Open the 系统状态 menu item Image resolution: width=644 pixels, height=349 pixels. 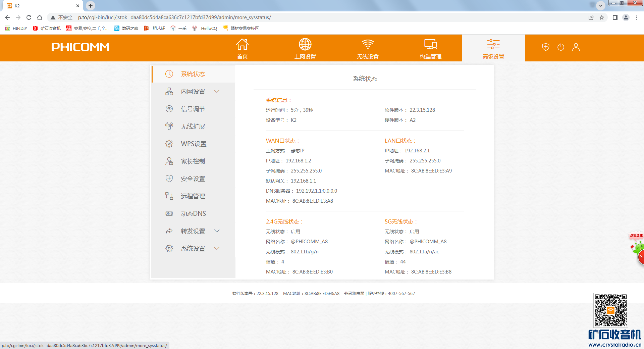pos(194,74)
